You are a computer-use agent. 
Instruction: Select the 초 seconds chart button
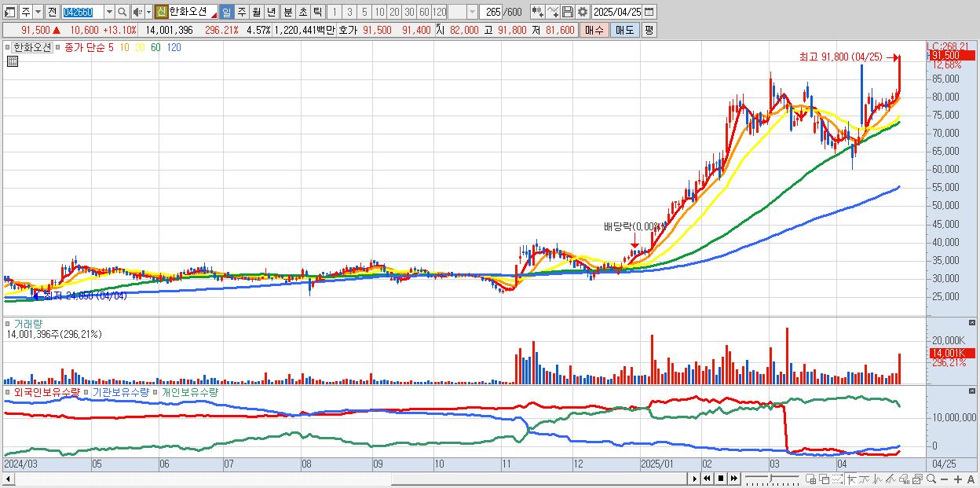tap(302, 12)
